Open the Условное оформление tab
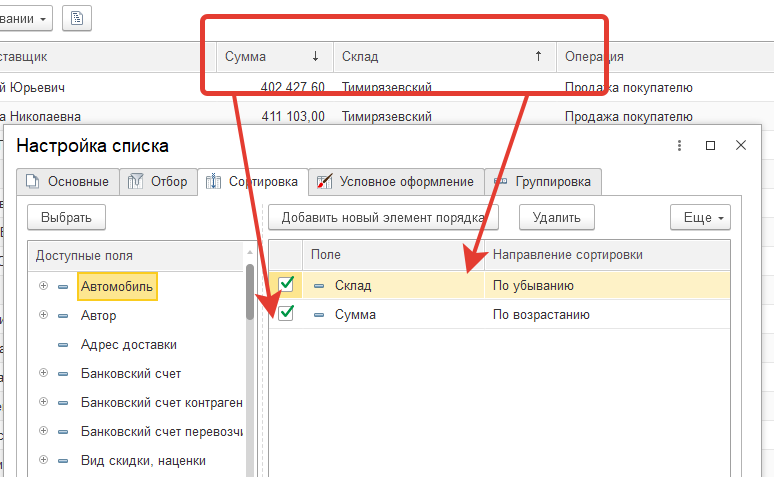This screenshot has width=774, height=477. pyautogui.click(x=396, y=182)
